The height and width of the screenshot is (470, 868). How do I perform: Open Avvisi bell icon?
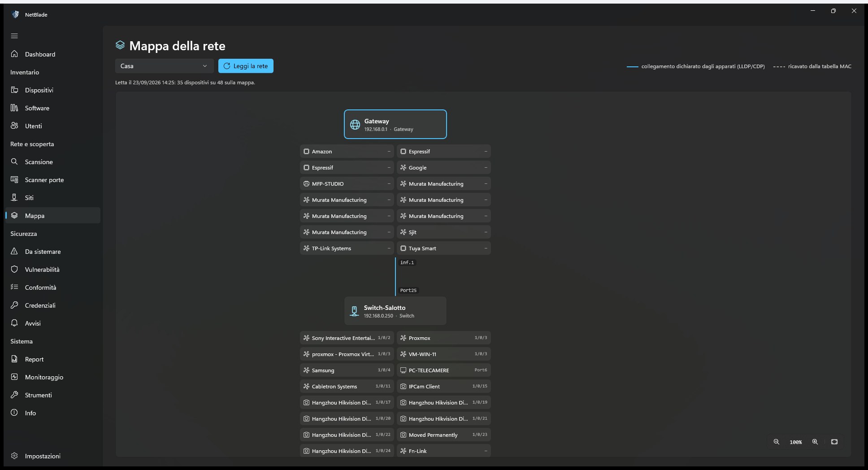(14, 323)
